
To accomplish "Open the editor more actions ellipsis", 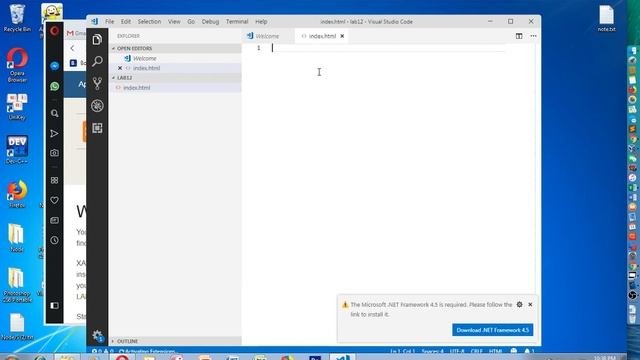I will [x=533, y=36].
